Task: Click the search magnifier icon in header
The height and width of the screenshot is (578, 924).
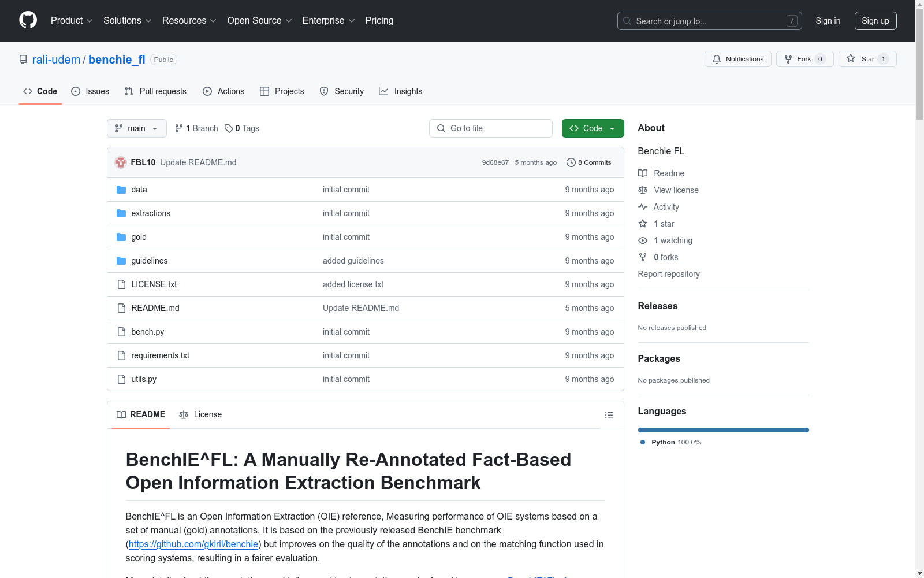Action: tap(627, 21)
